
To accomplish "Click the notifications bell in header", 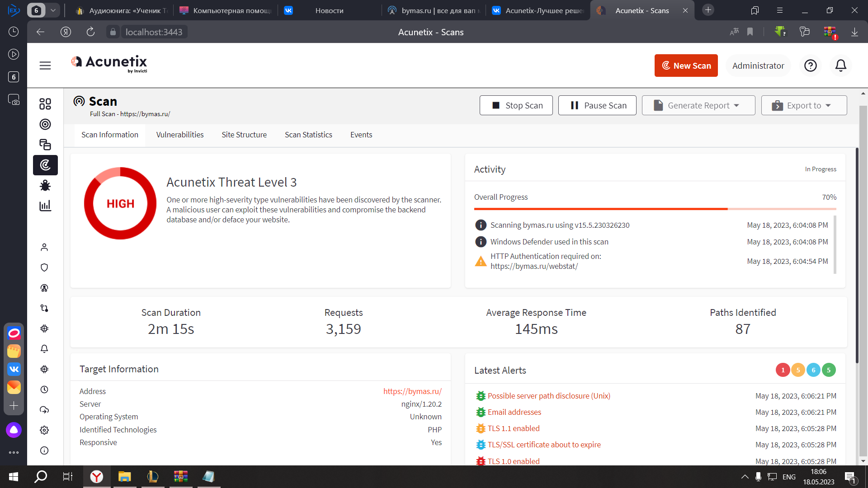I will 840,66.
